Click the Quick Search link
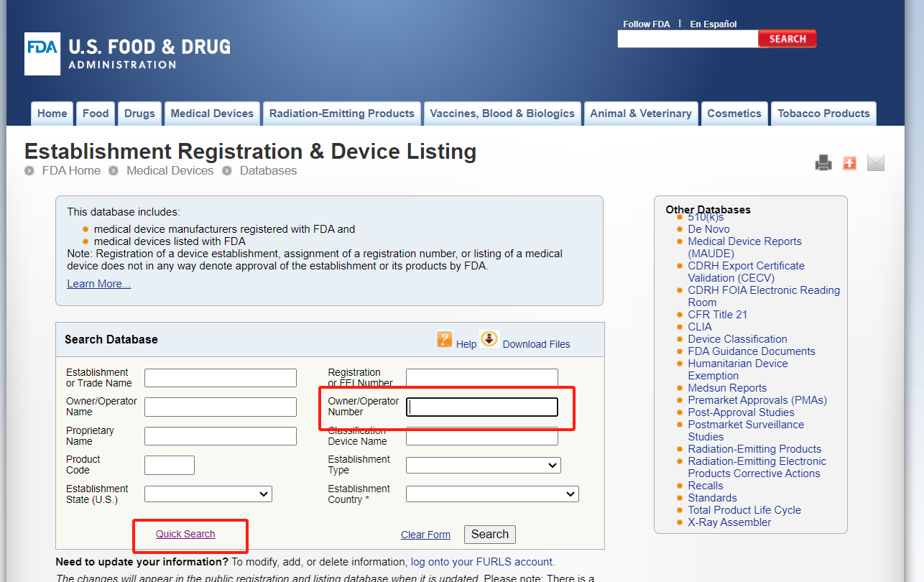The image size is (924, 582). 185,534
